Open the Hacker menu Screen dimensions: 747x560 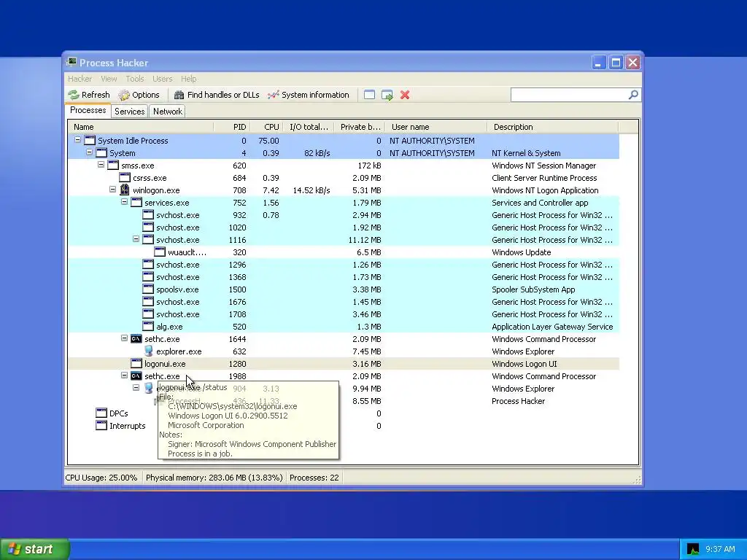tap(80, 79)
